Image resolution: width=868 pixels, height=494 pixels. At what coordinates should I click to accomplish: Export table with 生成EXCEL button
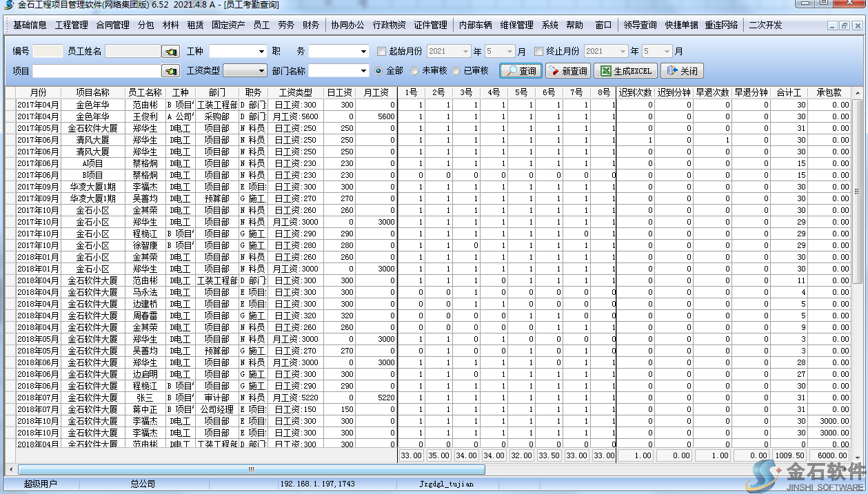pos(625,71)
